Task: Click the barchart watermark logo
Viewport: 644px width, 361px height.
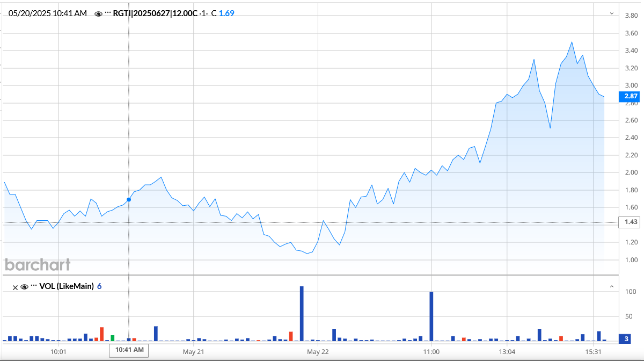Action: click(x=38, y=264)
